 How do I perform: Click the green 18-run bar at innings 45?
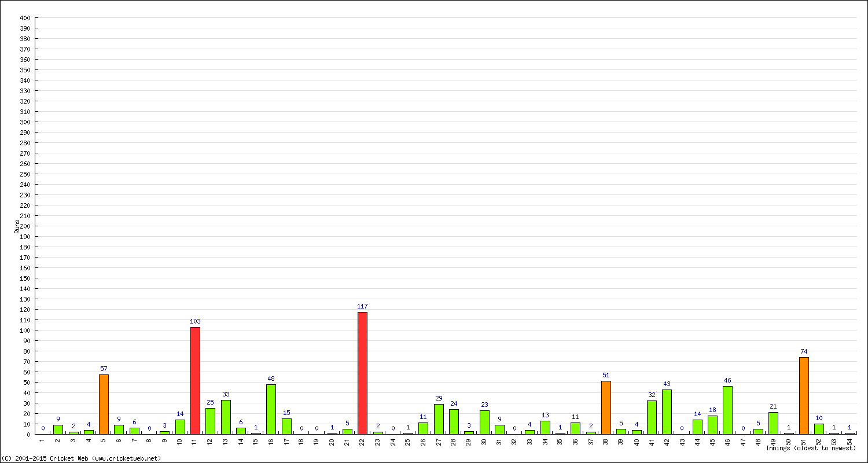(x=712, y=425)
